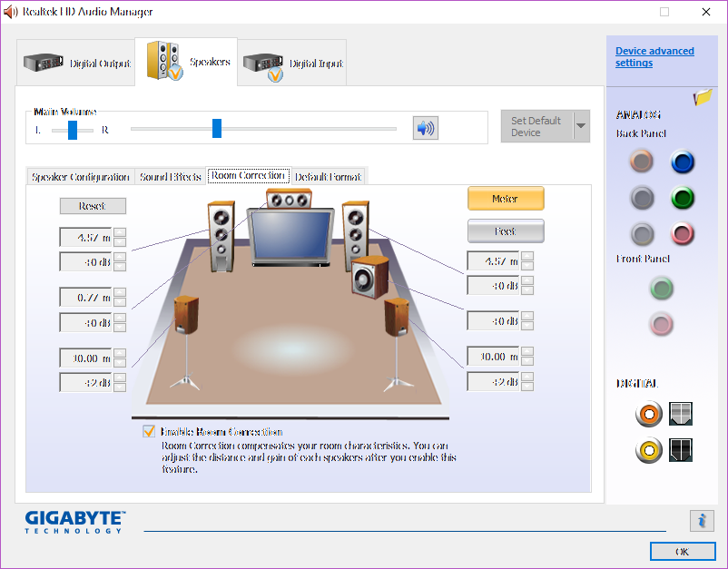The image size is (728, 569).
Task: Decrease the left rear +2 dB gain
Action: tap(120, 388)
